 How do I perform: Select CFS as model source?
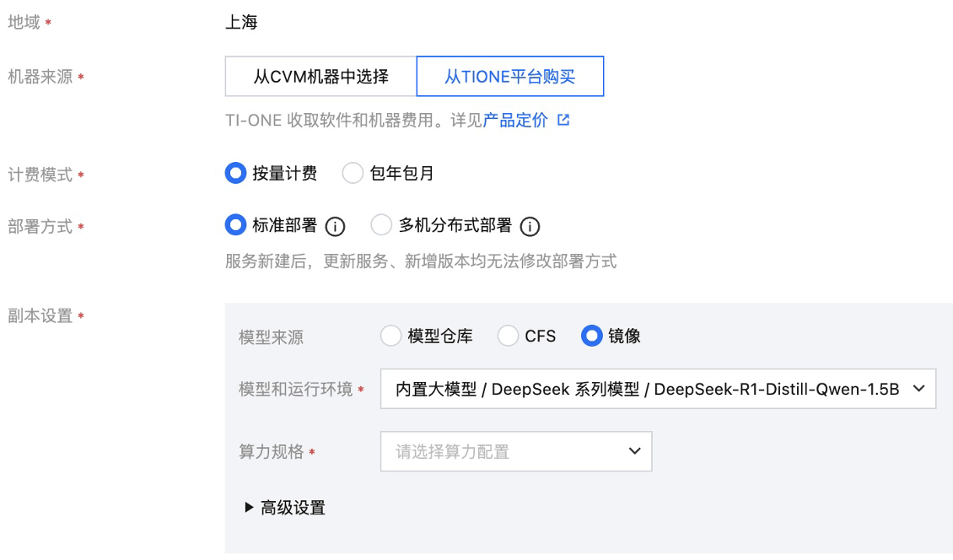coord(508,336)
